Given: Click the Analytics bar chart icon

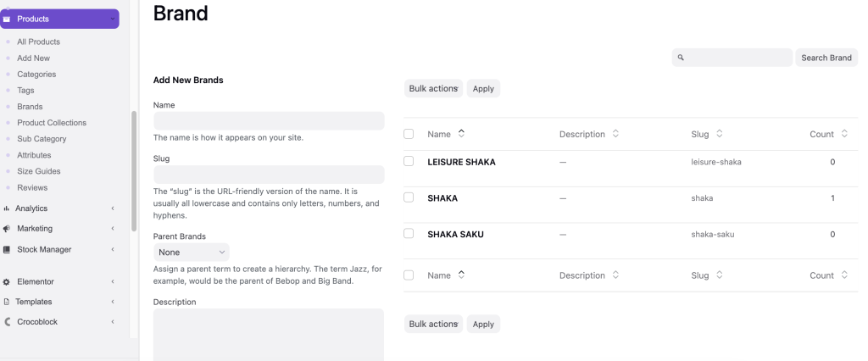Looking at the screenshot, I should [x=7, y=208].
